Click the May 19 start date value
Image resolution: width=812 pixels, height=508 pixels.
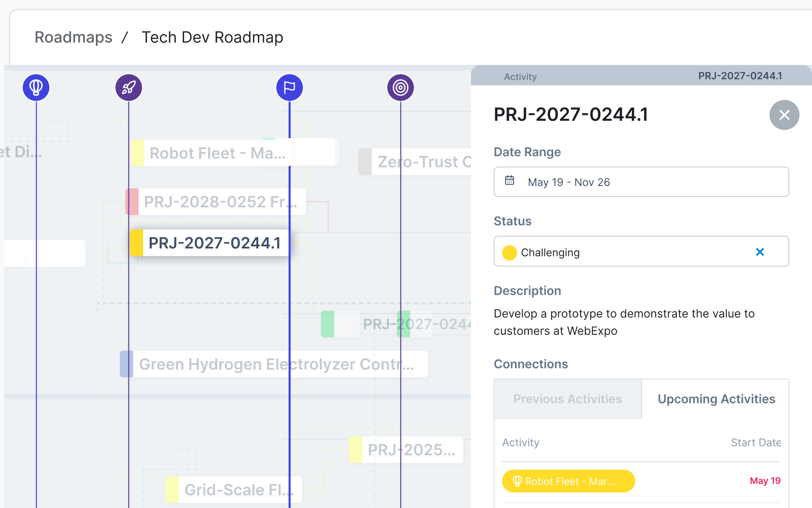pyautogui.click(x=765, y=481)
